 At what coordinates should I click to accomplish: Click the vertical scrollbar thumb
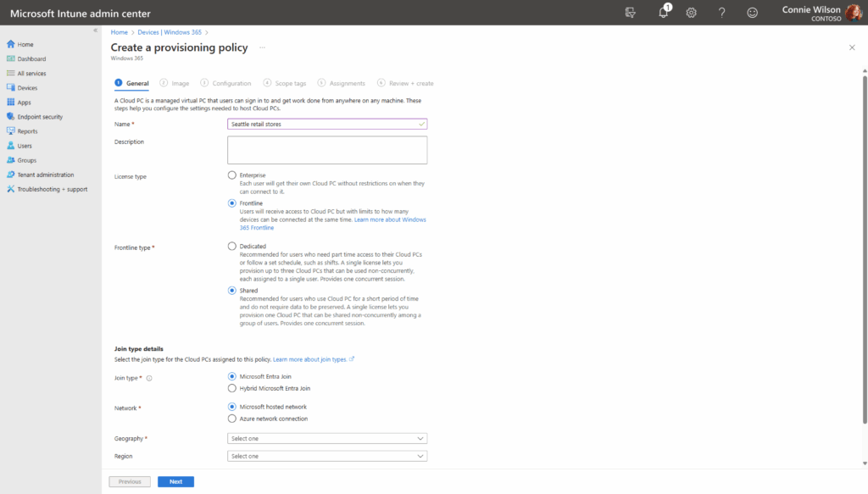point(865,249)
